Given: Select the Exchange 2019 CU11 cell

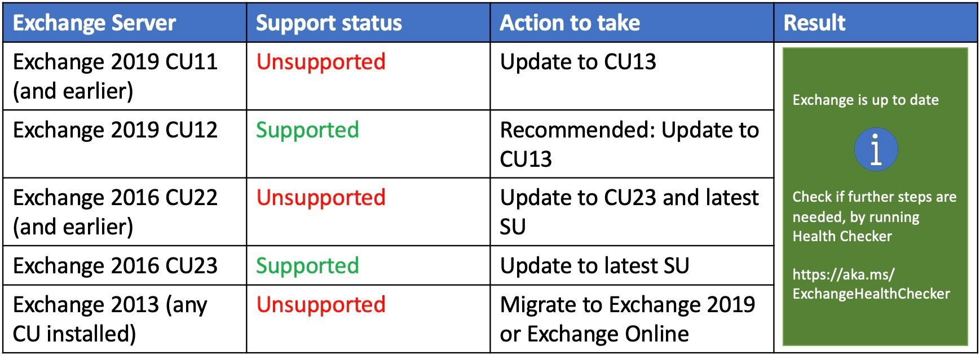Looking at the screenshot, I should click(115, 76).
